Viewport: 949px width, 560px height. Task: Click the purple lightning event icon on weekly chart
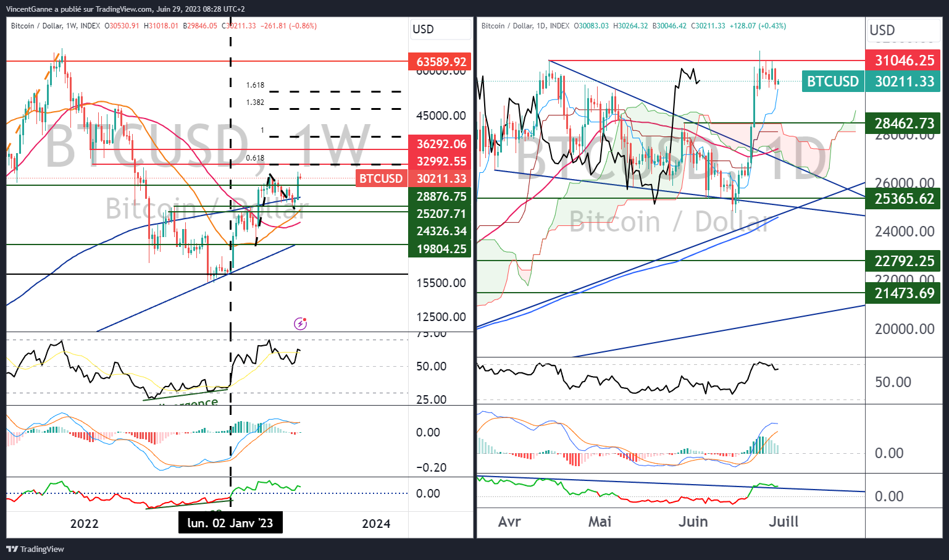point(300,324)
